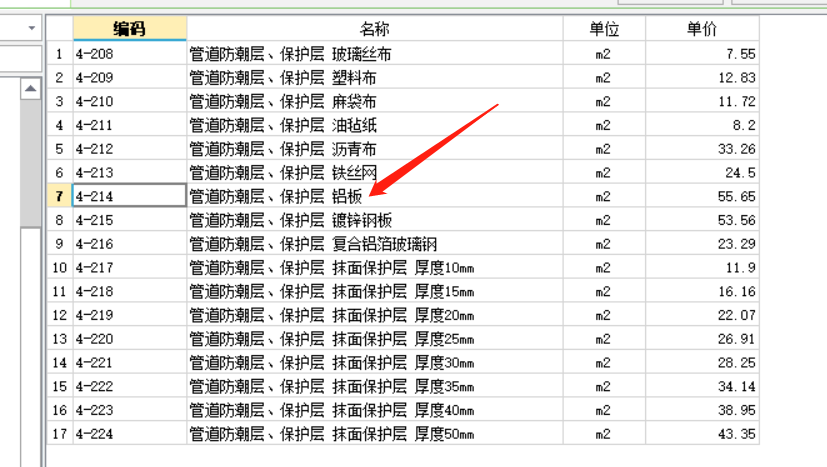Click name cell with 厚度30mm
Viewport: 827px width, 467px height.
pyautogui.click(x=375, y=363)
